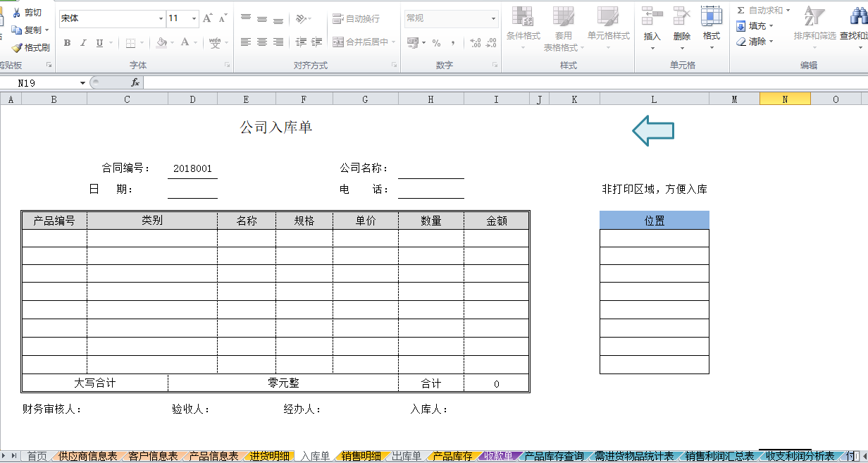Toggle Wrap Text (自动换行)
This screenshot has height=463, width=868.
coord(356,18)
